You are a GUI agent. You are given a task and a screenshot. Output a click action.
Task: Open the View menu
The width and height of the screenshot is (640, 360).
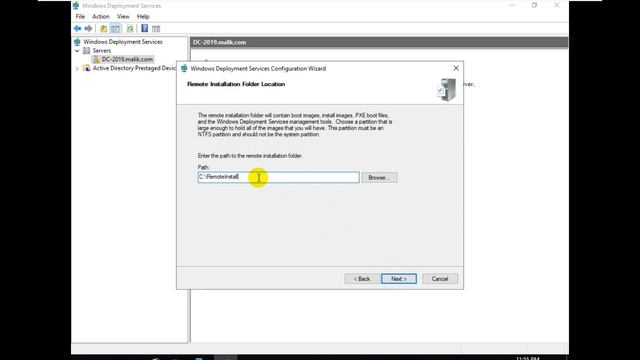point(123,16)
